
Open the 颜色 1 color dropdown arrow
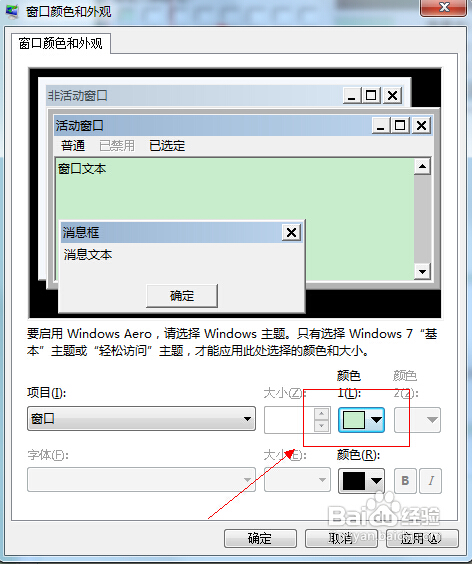(x=376, y=419)
